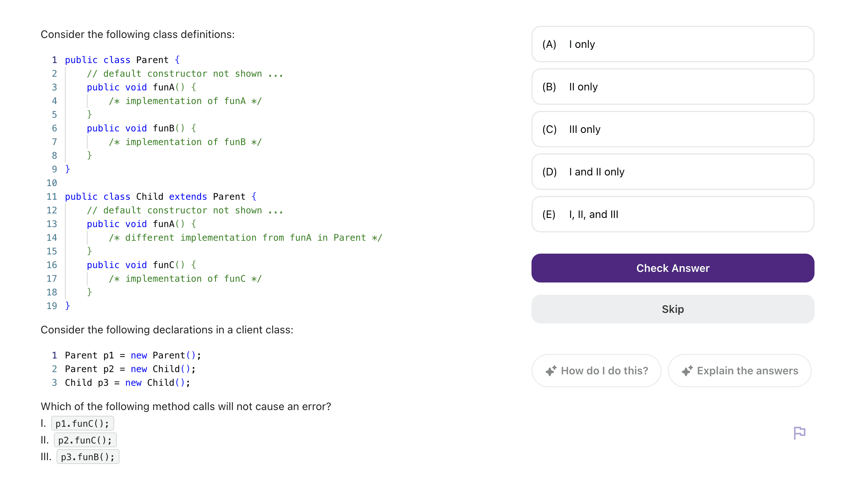868x486 pixels.
Task: Click the p1.funC(); code snippet
Action: [x=82, y=423]
